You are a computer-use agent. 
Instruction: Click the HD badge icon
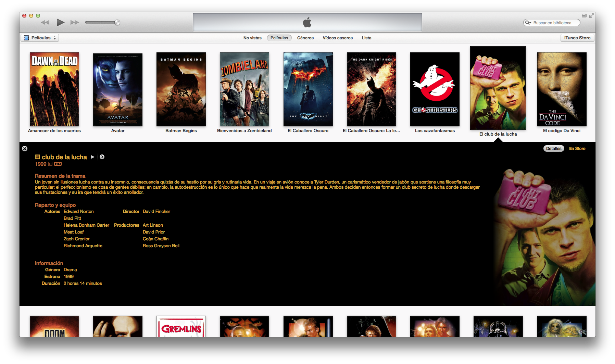(58, 164)
